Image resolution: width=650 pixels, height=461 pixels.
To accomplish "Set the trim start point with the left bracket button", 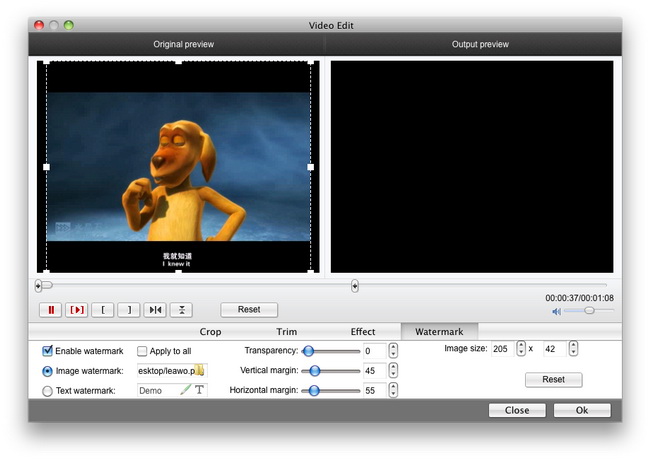I will click(x=103, y=310).
